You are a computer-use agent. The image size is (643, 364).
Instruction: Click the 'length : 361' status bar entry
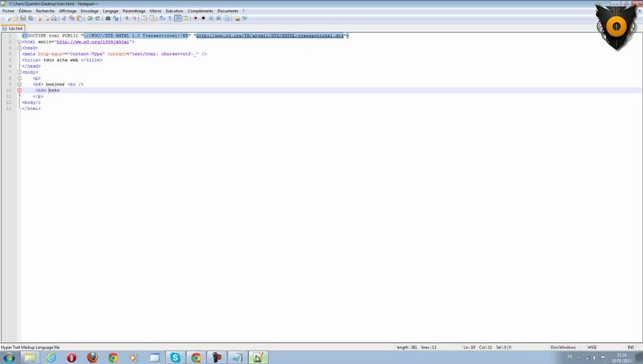tap(407, 347)
